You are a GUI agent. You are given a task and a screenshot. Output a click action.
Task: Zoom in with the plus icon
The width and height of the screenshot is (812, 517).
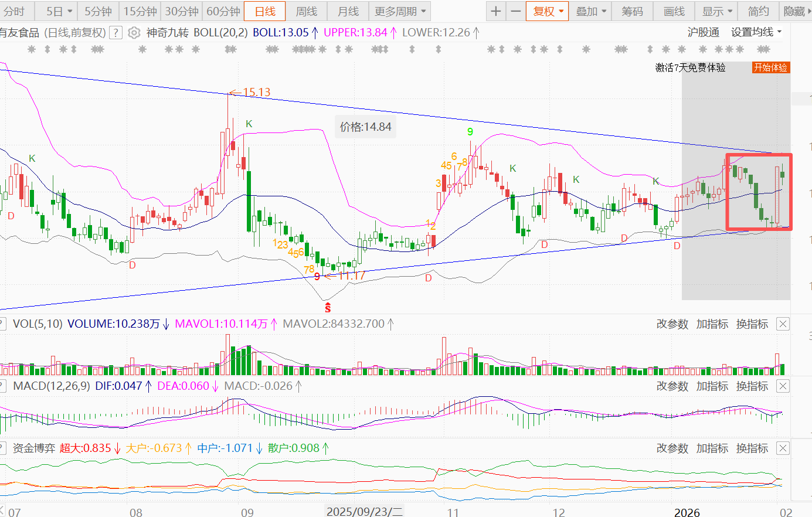pyautogui.click(x=496, y=11)
